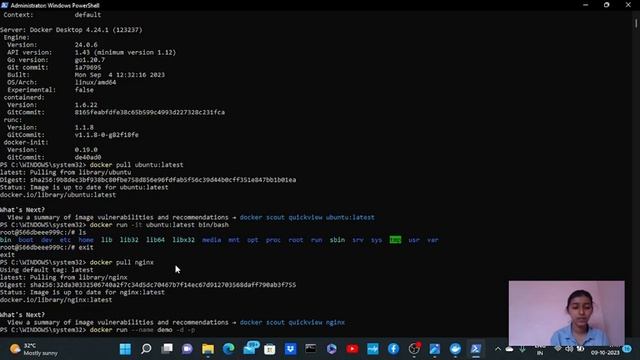Open Microsoft Store from taskbar
Image resolution: width=640 pixels, height=360 pixels.
(270, 349)
